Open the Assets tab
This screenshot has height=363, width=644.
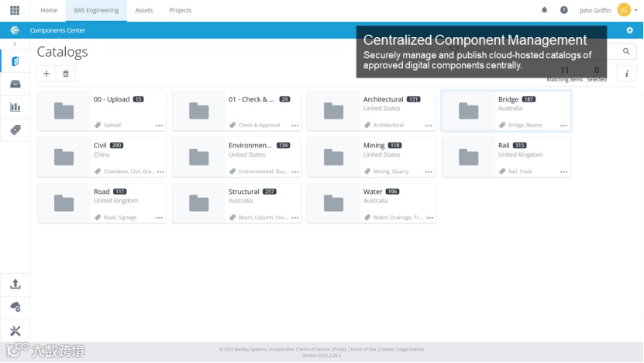click(143, 10)
